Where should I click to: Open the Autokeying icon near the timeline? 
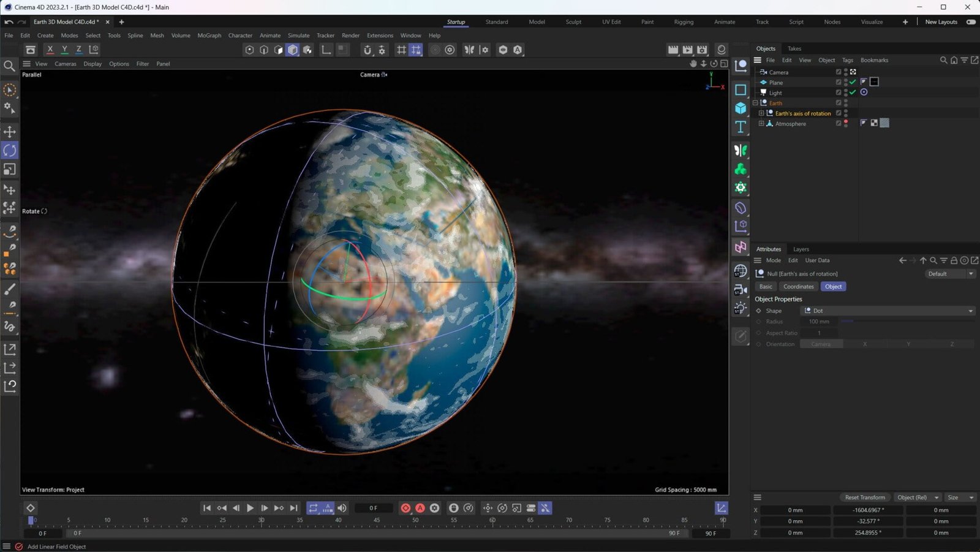click(x=420, y=508)
